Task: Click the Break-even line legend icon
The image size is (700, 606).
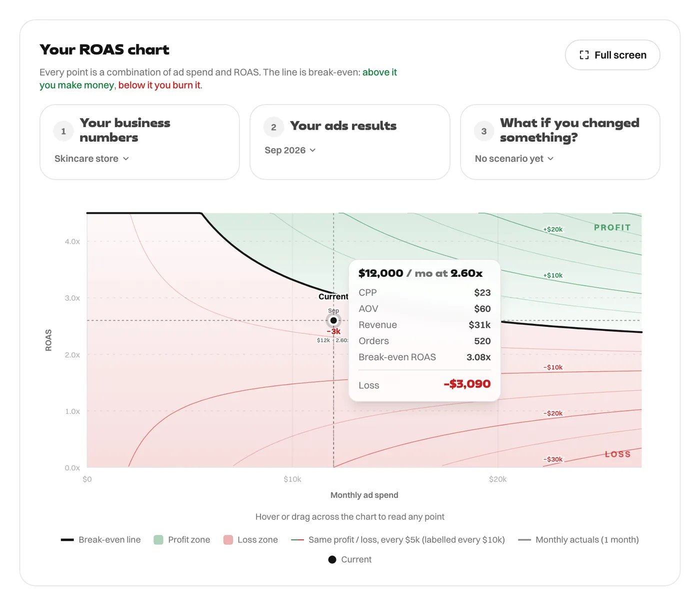Action: click(x=67, y=540)
